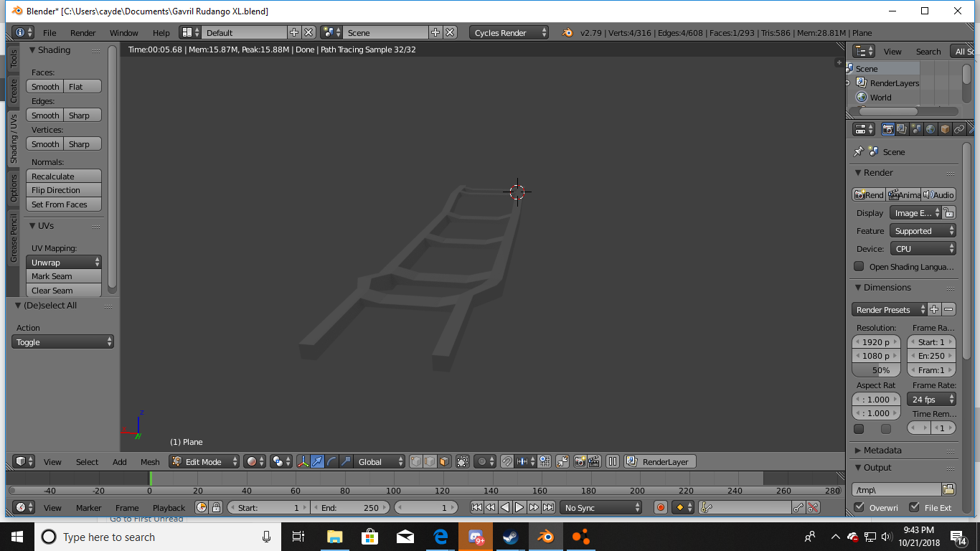The height and width of the screenshot is (551, 980).
Task: Click the Recalculate normals button
Action: (64, 176)
